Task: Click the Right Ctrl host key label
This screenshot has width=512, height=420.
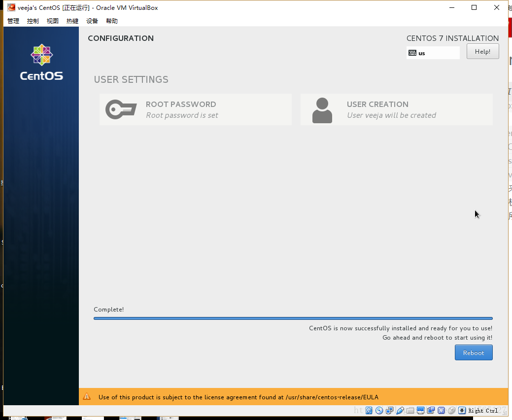Action: tap(483, 411)
